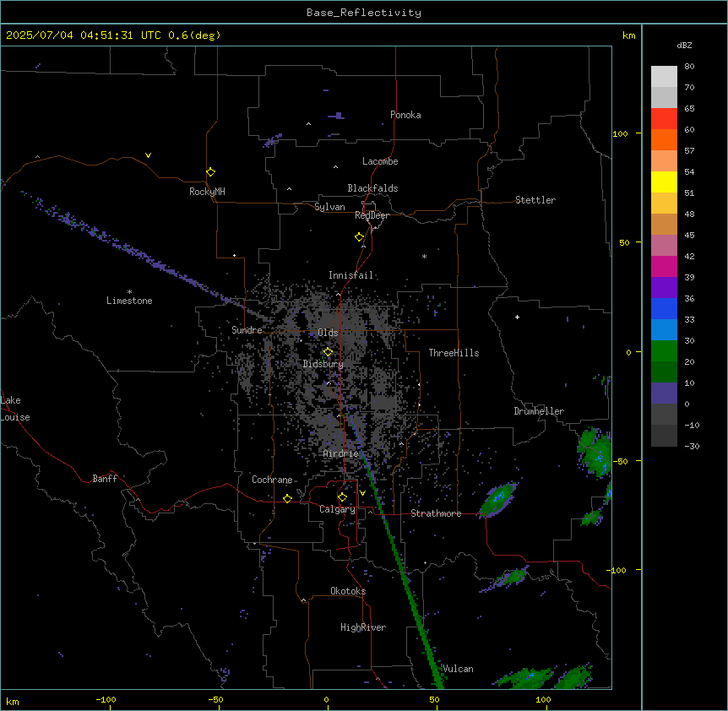Click the white 80 dBZ color swatch
Screen dimensions: 728x711
(x=664, y=77)
